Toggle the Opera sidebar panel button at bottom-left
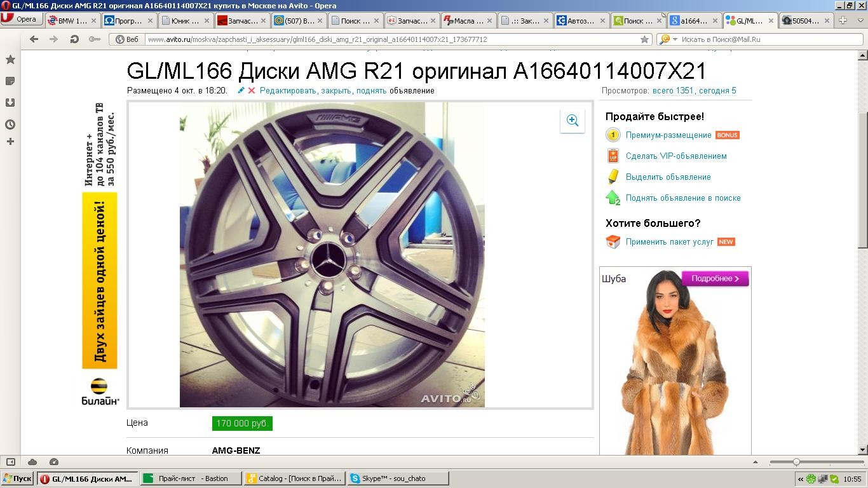The image size is (868, 488). pos(10,462)
